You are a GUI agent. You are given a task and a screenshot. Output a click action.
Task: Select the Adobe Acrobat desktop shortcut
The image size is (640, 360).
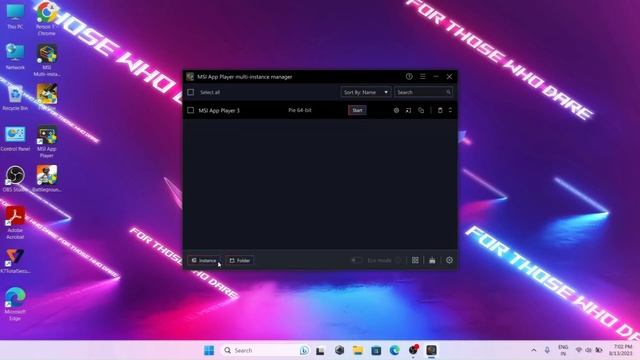15,223
